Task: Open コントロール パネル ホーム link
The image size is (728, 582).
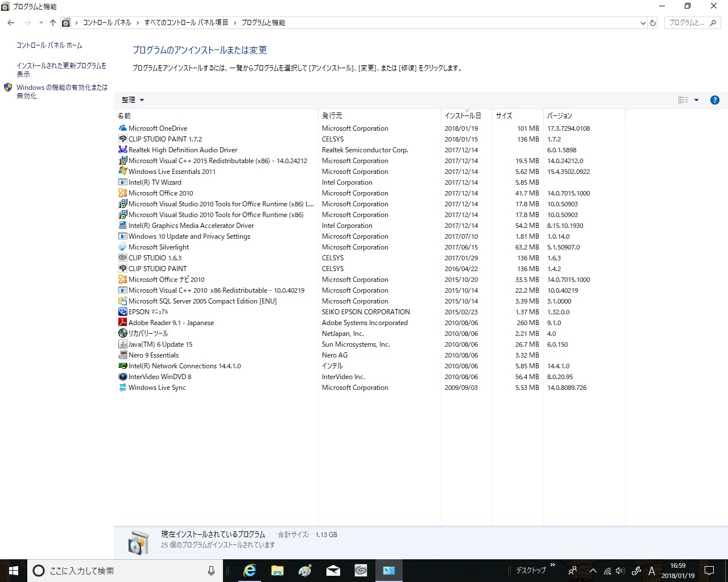Action: pos(49,45)
